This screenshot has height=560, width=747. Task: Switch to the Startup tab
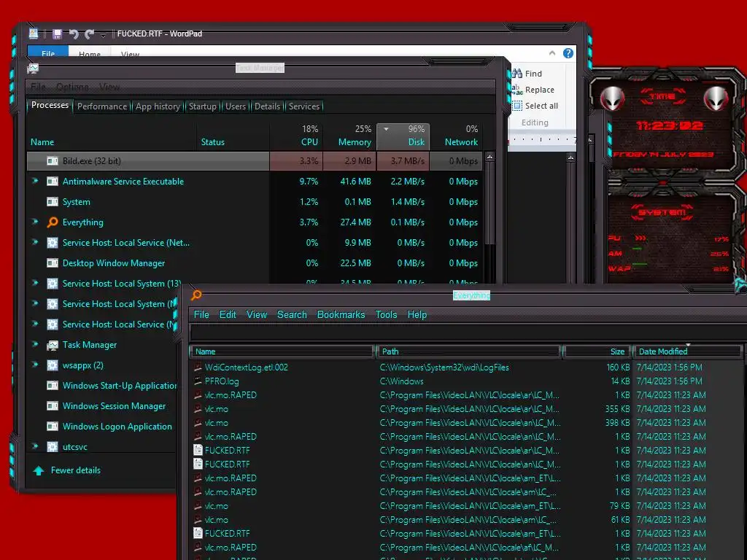[x=203, y=106]
